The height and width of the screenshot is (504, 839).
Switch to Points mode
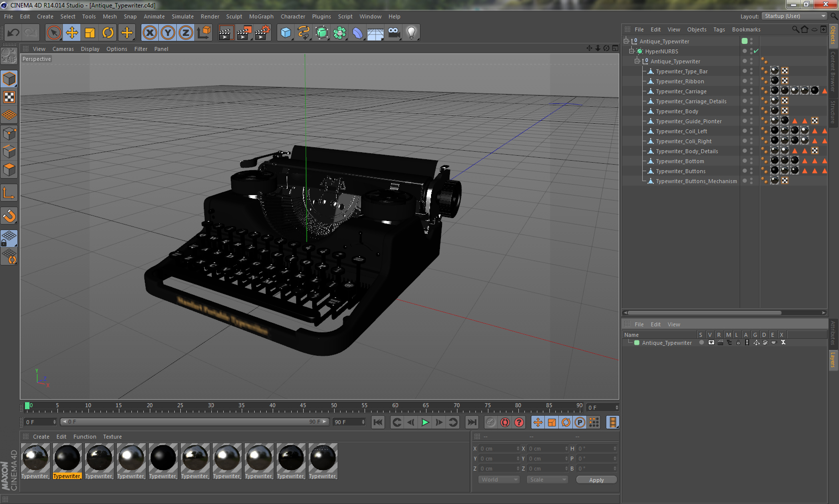[x=9, y=133]
